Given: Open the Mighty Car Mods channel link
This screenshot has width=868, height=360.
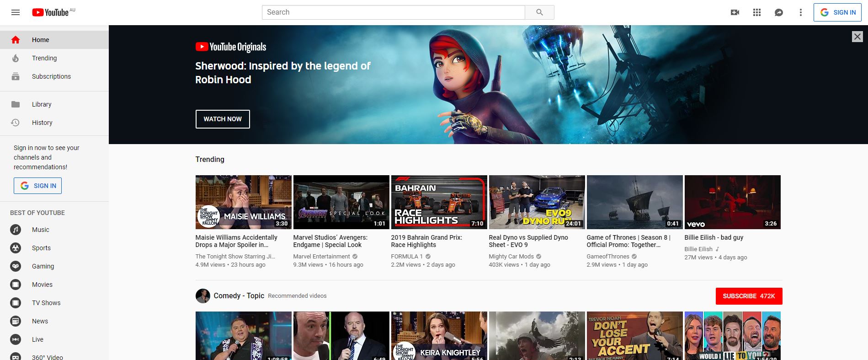Looking at the screenshot, I should pyautogui.click(x=511, y=257).
